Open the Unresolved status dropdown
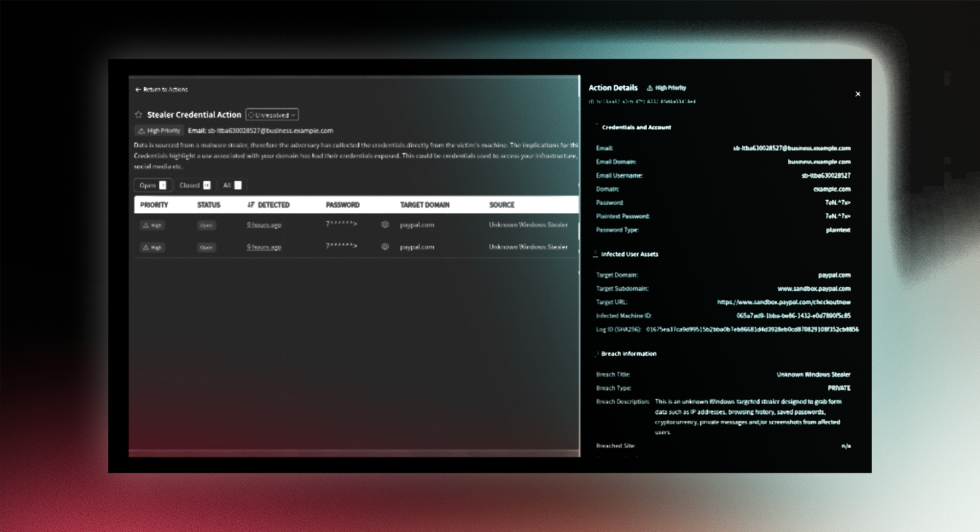Viewport: 980px width, 532px height. pos(272,115)
